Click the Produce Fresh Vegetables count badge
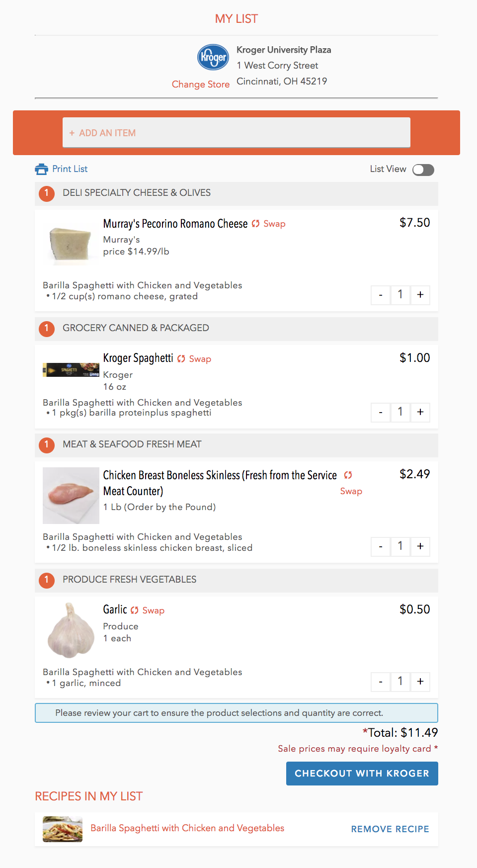 (x=46, y=580)
